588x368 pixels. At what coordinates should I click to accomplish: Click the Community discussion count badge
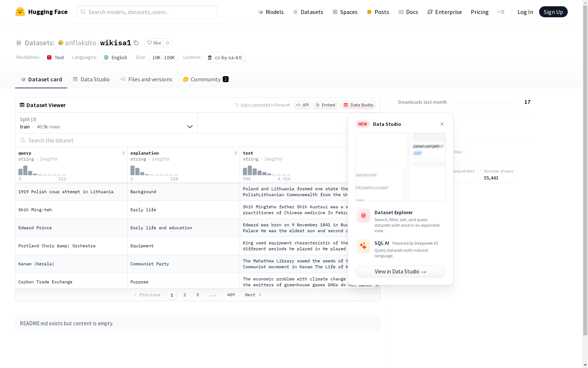[x=226, y=79]
